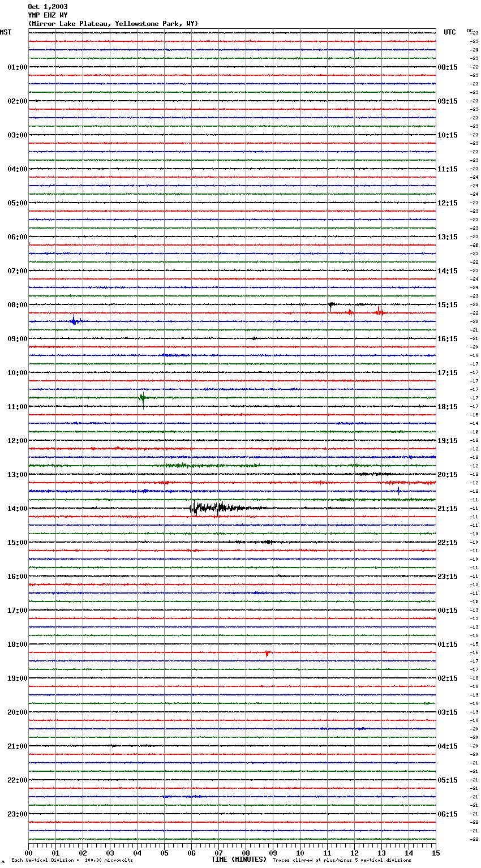Click the MST timezone header
The image size is (481, 868).
coord(6,32)
